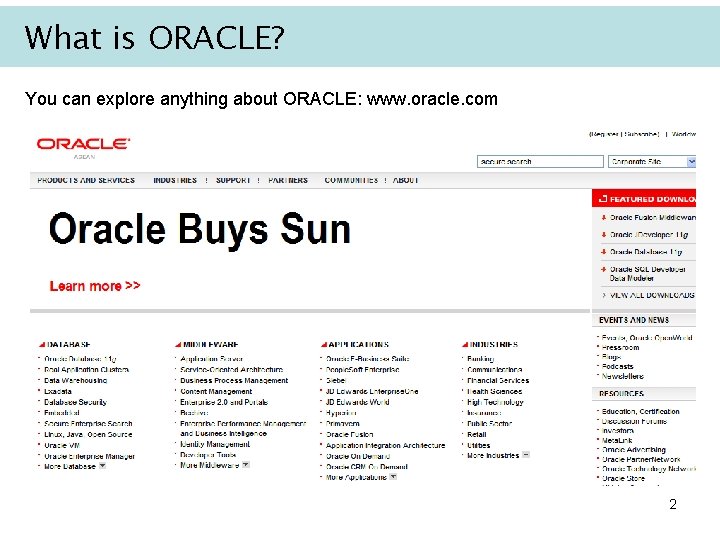The width and height of the screenshot is (720, 540).
Task: Open the Partners menu
Action: tap(288, 180)
